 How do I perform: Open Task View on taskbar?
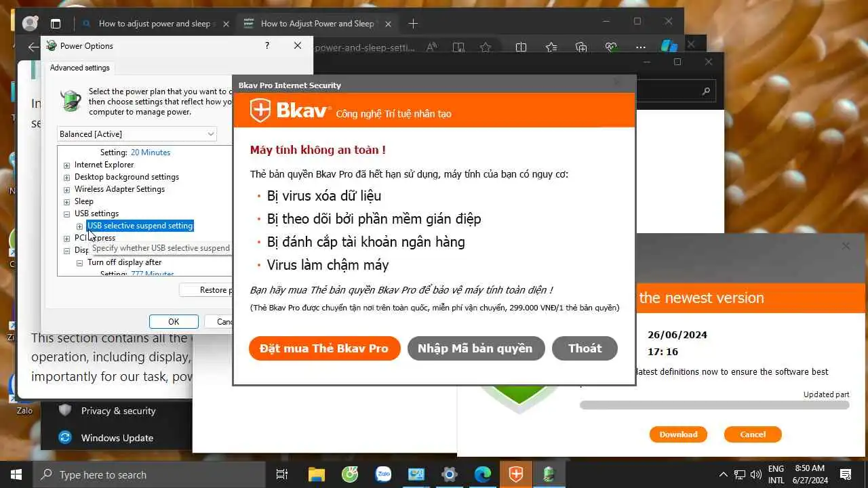pyautogui.click(x=282, y=474)
